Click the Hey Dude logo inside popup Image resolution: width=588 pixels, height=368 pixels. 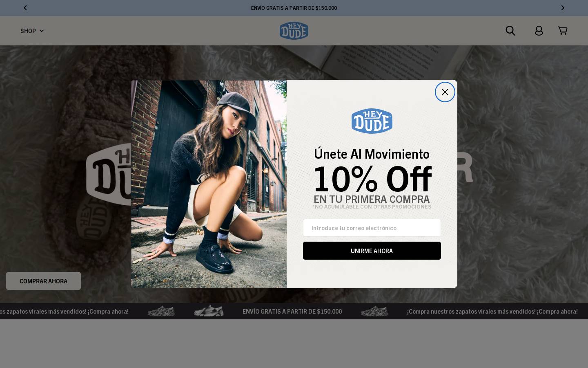click(372, 121)
